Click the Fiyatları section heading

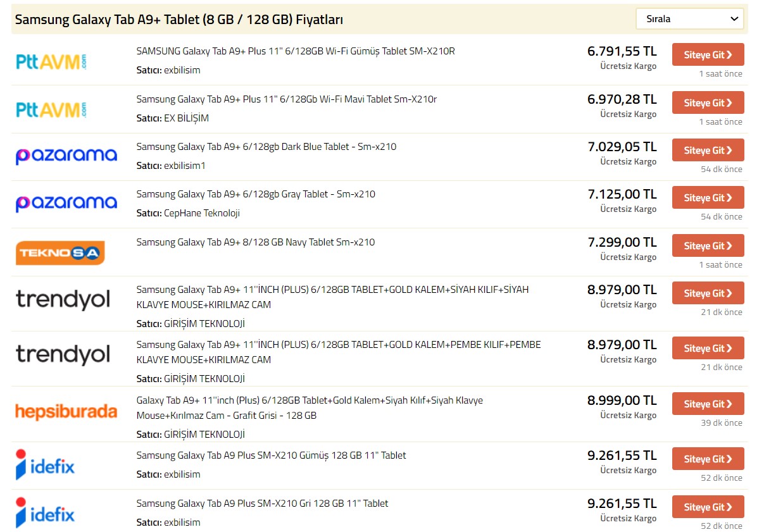pos(179,20)
